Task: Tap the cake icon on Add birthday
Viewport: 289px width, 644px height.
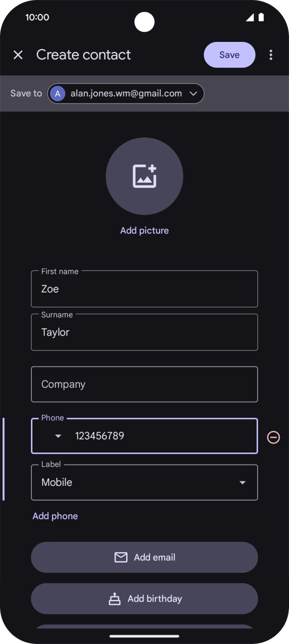Action: [115, 599]
